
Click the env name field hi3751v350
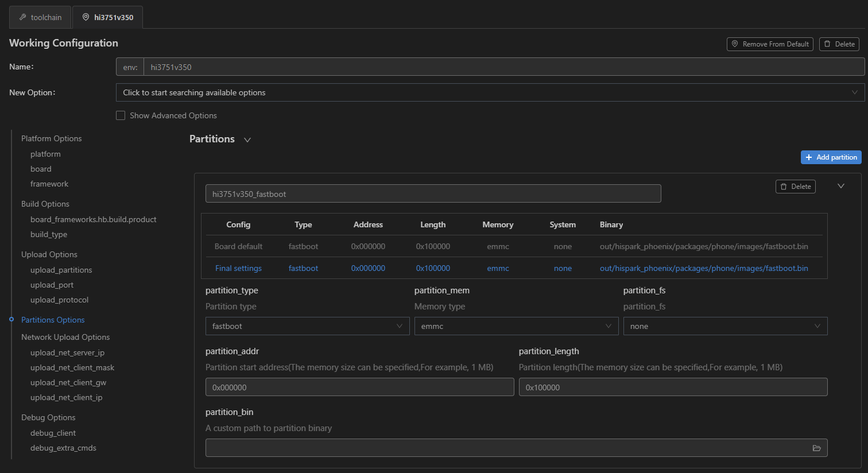pos(503,67)
